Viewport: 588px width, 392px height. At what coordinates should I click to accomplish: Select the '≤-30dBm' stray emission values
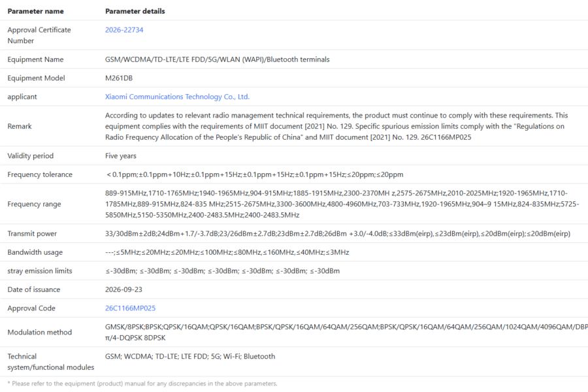(x=222, y=271)
